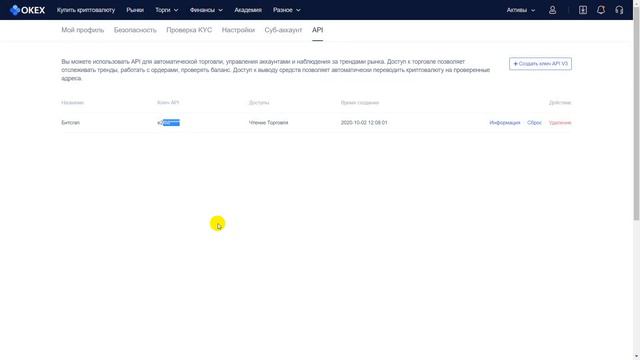Viewport: 640px width, 360px height.
Task: Select the API tab
Action: pos(318,30)
